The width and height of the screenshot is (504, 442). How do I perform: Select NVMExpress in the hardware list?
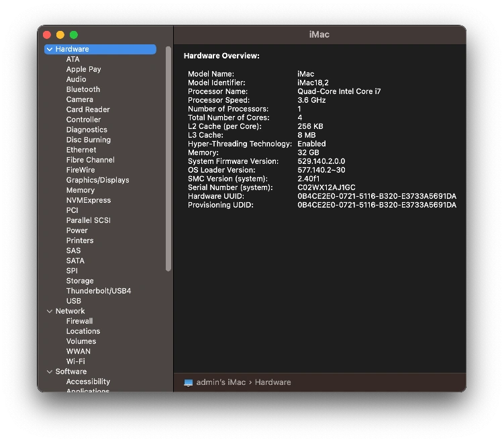[x=88, y=200]
